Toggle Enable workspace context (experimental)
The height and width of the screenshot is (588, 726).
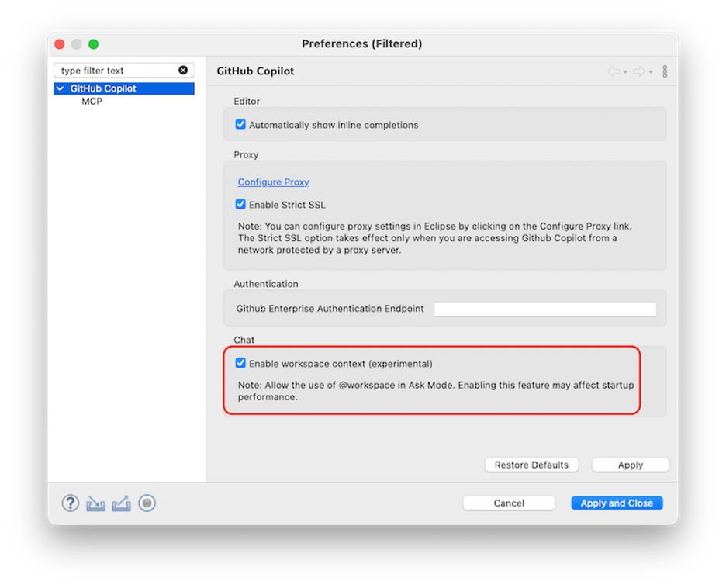[x=240, y=363]
